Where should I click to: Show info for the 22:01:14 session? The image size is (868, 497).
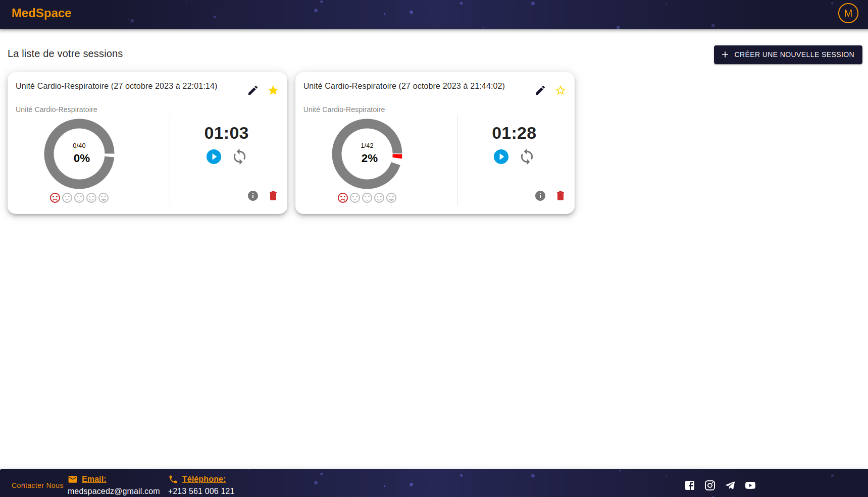(x=253, y=196)
